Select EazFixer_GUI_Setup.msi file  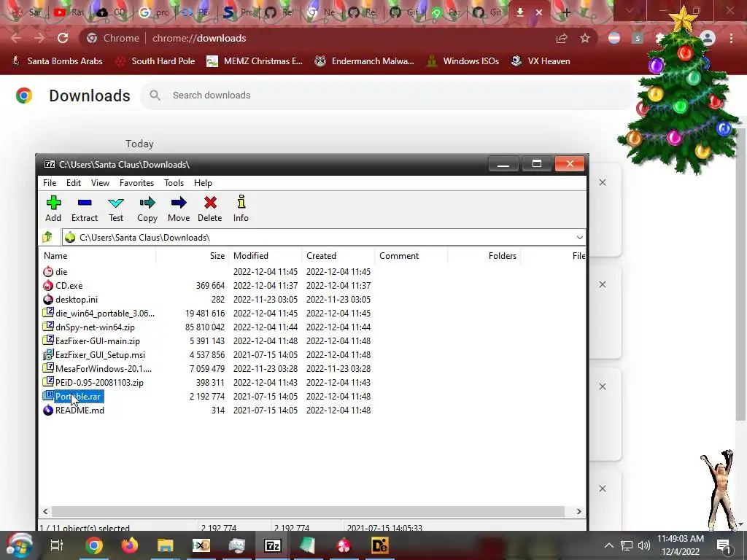pyautogui.click(x=100, y=355)
